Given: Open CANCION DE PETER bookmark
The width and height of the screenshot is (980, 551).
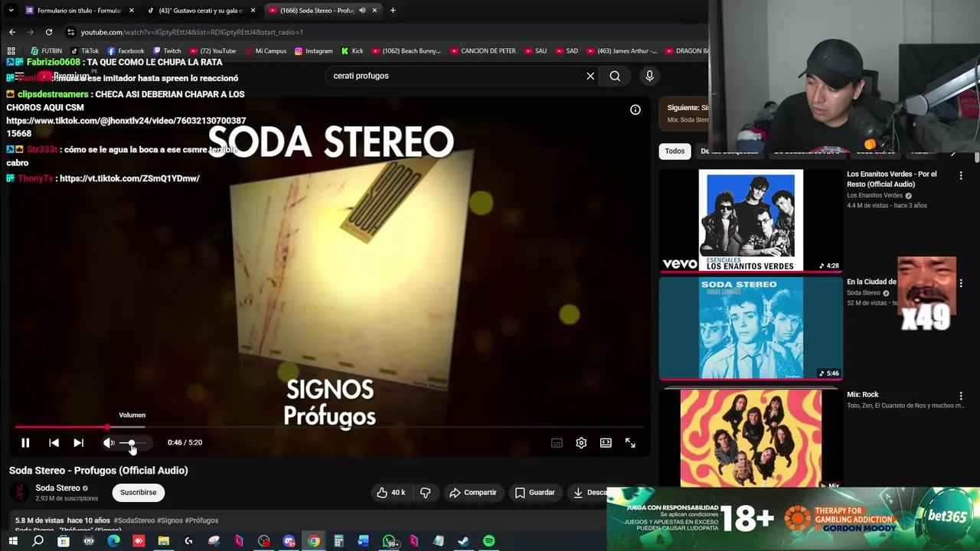Looking at the screenshot, I should 482,51.
